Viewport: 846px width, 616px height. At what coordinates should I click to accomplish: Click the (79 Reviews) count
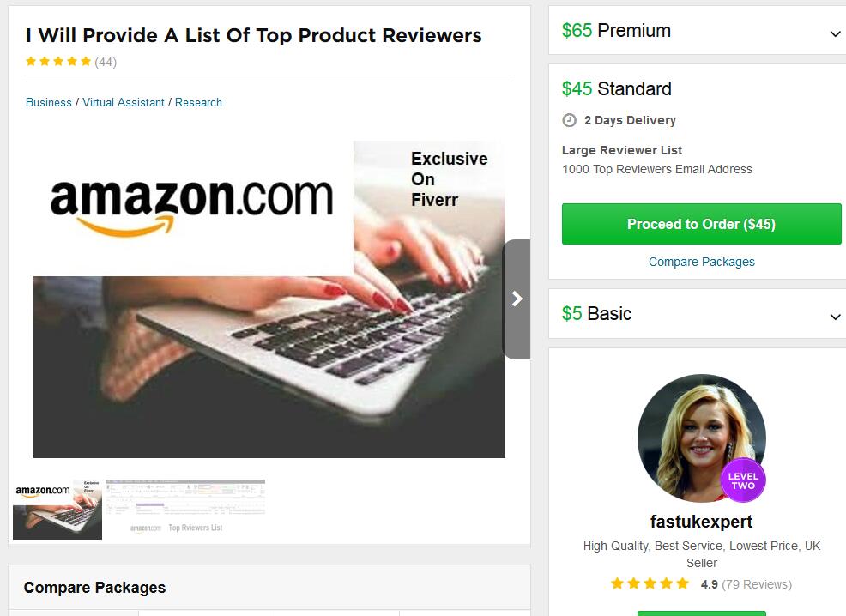click(x=757, y=584)
